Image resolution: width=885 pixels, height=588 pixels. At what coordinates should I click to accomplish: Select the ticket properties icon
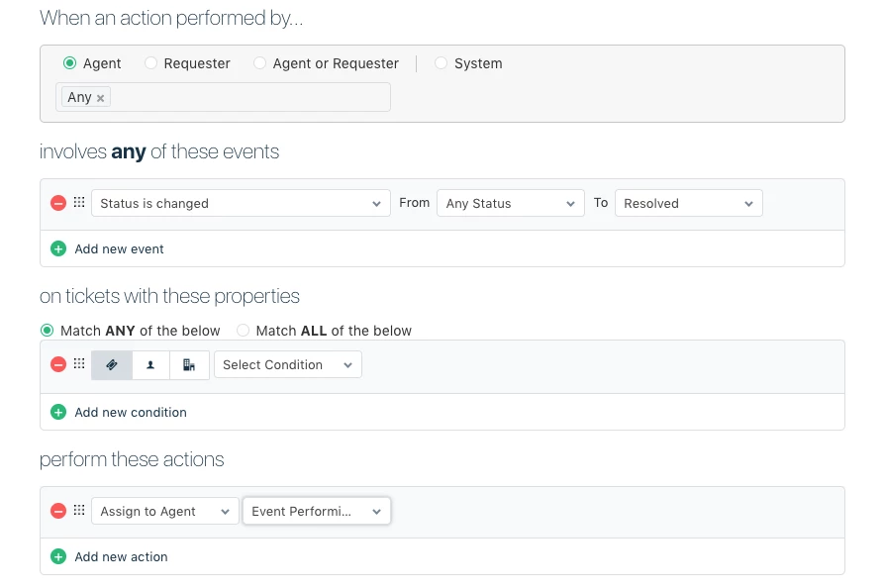tap(112, 364)
